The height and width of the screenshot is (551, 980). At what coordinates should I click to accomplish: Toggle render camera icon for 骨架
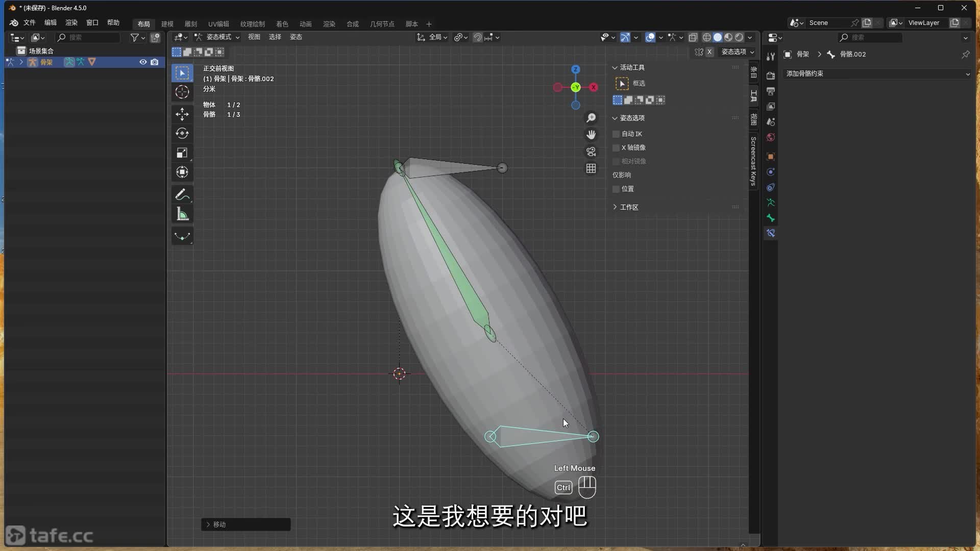[155, 62]
